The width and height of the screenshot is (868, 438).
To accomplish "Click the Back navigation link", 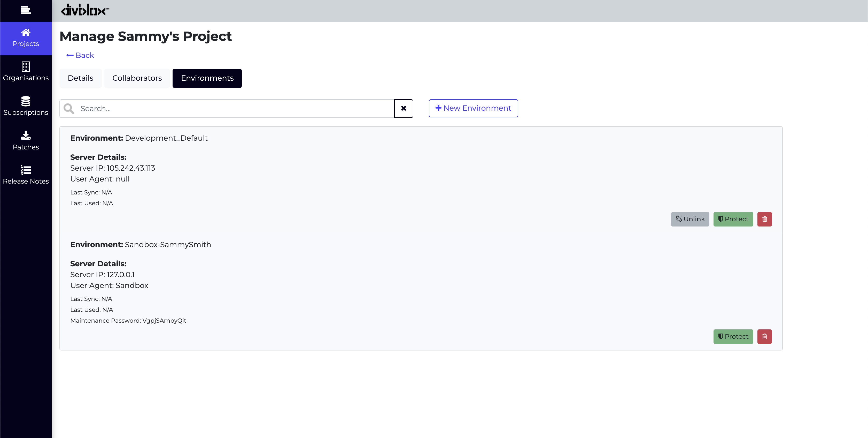I will (80, 55).
